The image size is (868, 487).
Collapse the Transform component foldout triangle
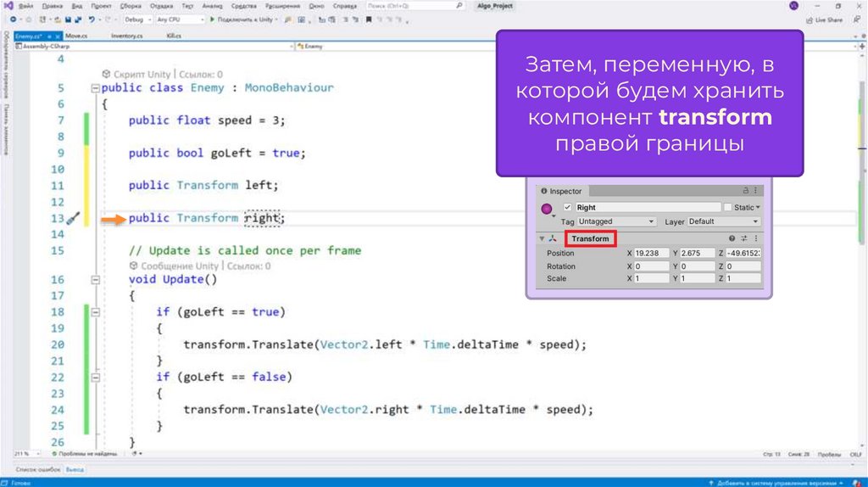(x=542, y=238)
